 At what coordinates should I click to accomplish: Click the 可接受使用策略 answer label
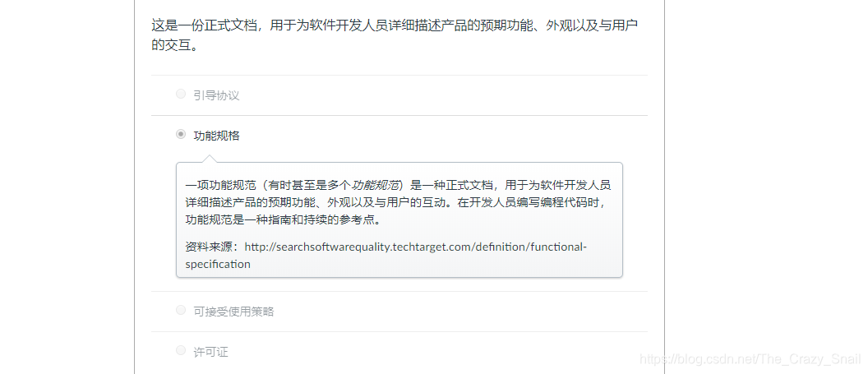[233, 312]
